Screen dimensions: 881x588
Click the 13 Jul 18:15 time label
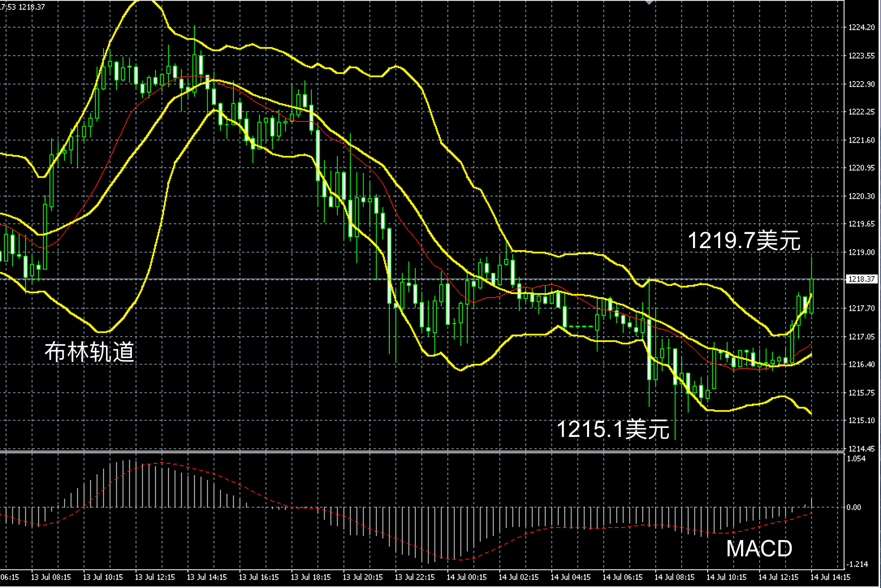pyautogui.click(x=311, y=577)
